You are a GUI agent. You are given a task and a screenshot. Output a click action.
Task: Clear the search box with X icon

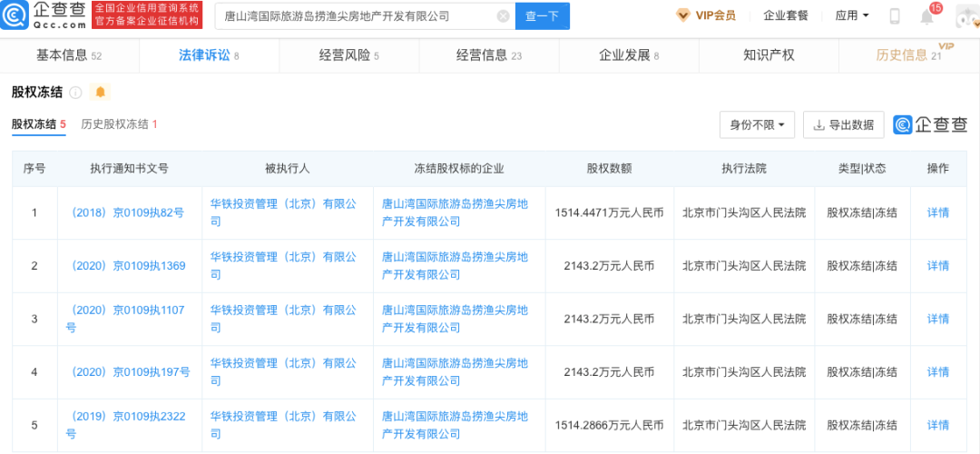tap(503, 17)
